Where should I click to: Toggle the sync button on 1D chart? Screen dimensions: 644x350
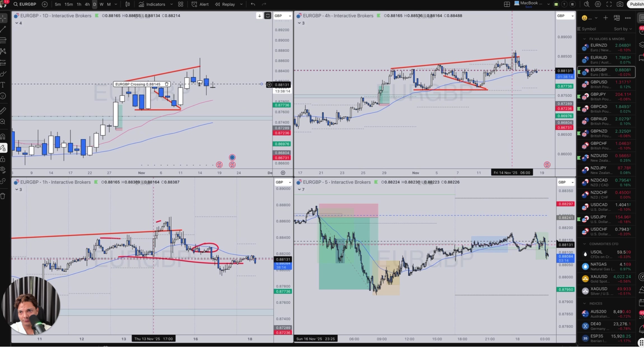tap(268, 16)
